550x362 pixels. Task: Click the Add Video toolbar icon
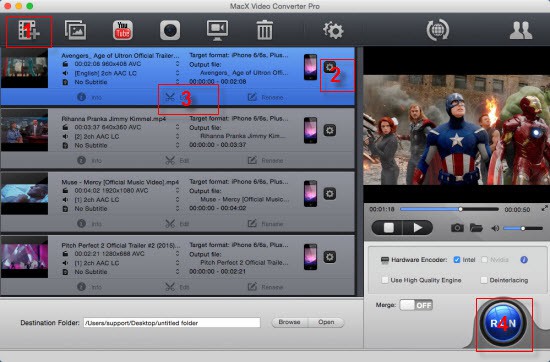[29, 31]
